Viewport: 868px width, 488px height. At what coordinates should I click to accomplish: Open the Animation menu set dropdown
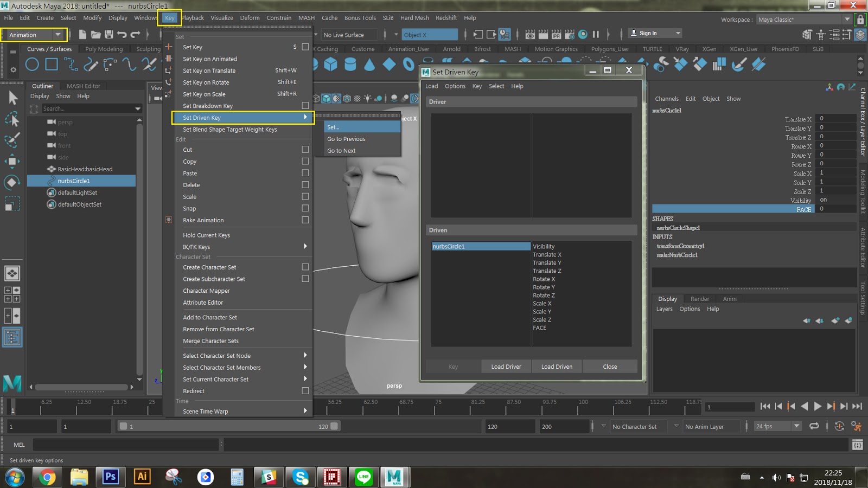[59, 35]
